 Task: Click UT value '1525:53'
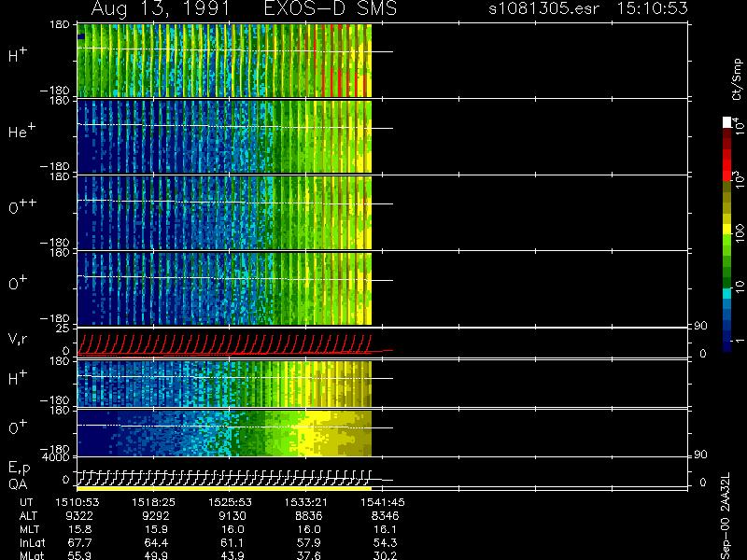click(230, 502)
